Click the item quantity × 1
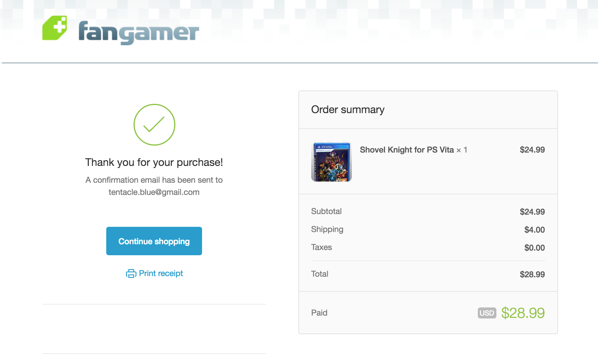Viewport: 598px width, 364px height. click(462, 150)
